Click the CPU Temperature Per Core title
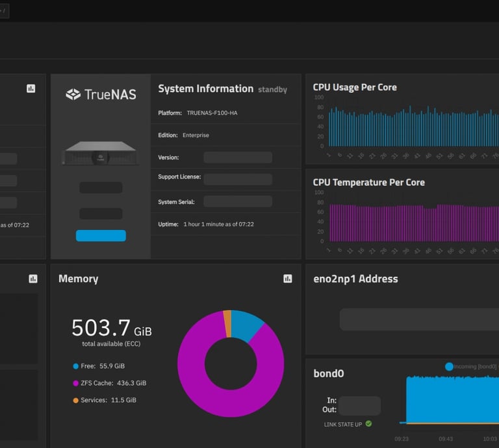Screen dimensions: 499x448 coord(369,182)
